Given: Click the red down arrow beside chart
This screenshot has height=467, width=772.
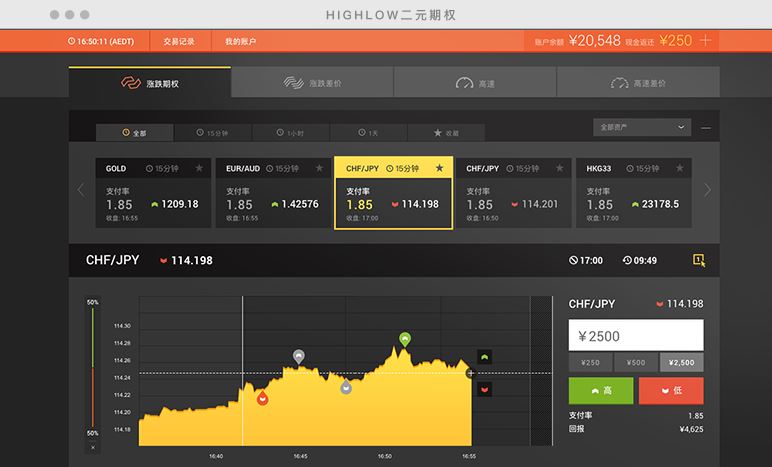Looking at the screenshot, I should (x=484, y=389).
